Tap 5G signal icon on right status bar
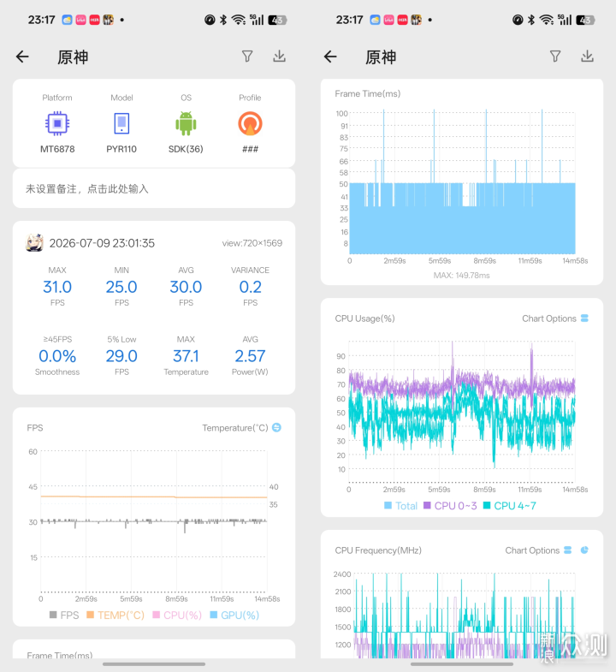The height and width of the screenshot is (672, 616). click(x=564, y=20)
